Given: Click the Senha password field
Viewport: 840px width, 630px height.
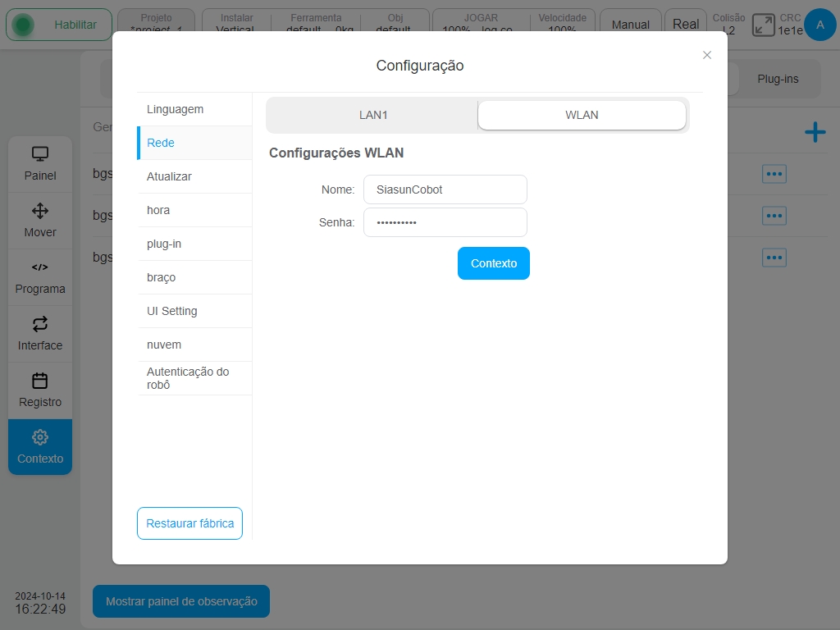Looking at the screenshot, I should pos(445,222).
